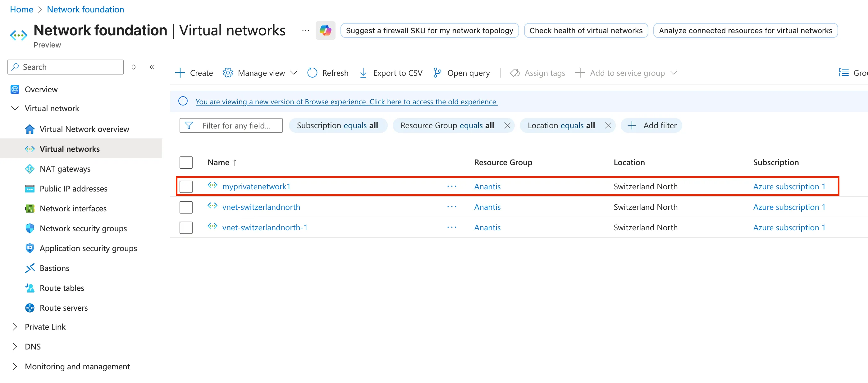Open the ellipsis menu for myprivatenetwork1

point(452,186)
